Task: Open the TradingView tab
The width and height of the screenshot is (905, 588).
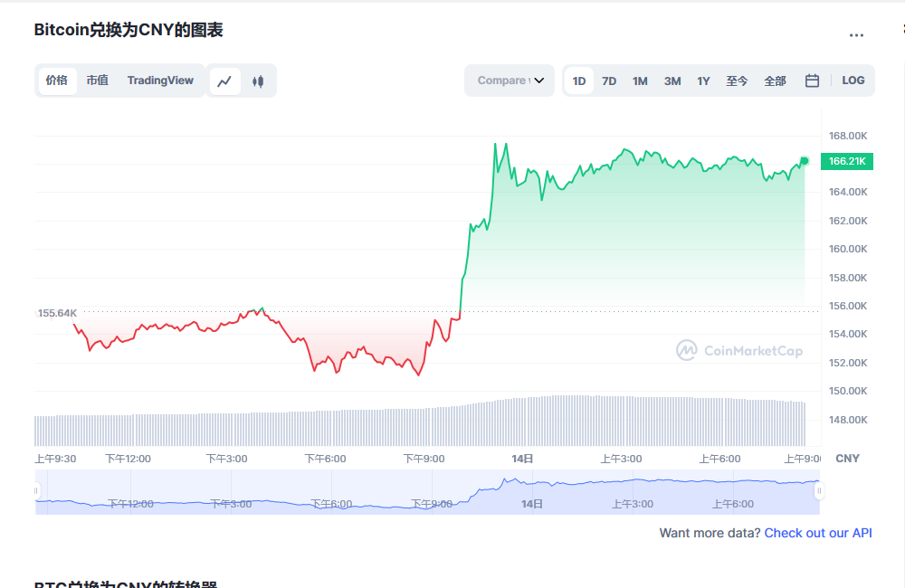Action: (160, 81)
